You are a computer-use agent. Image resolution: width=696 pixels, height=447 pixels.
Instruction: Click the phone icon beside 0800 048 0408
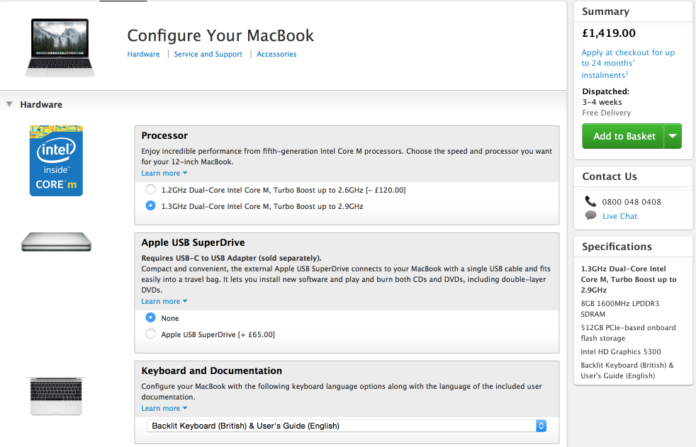[591, 201]
